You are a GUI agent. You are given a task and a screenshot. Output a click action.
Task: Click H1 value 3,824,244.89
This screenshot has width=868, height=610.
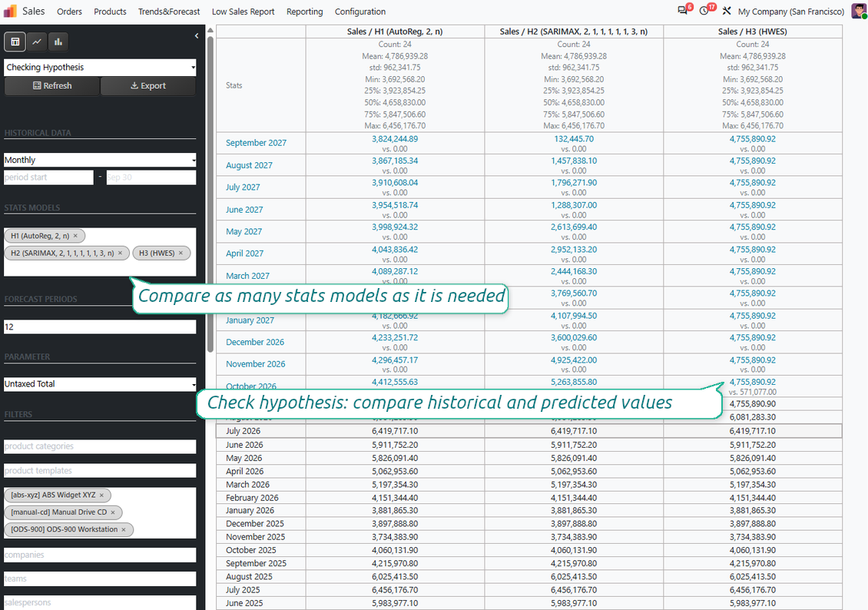click(x=395, y=139)
